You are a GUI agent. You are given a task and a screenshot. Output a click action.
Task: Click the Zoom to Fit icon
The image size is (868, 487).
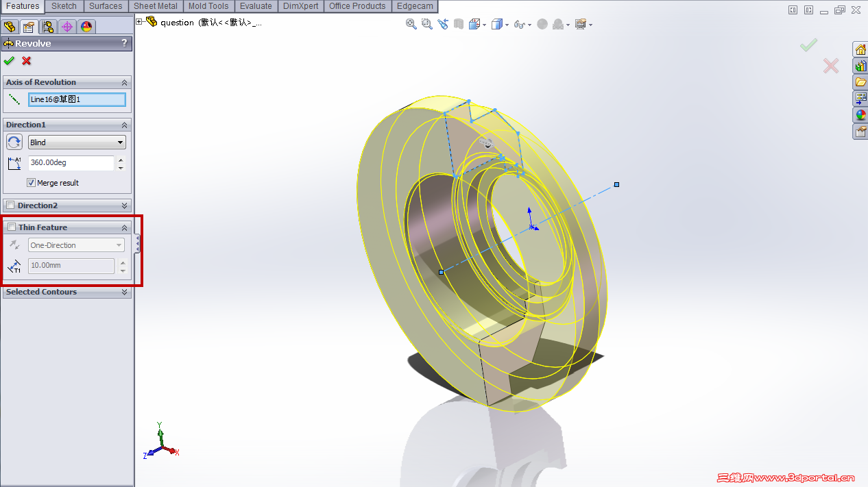tap(411, 24)
